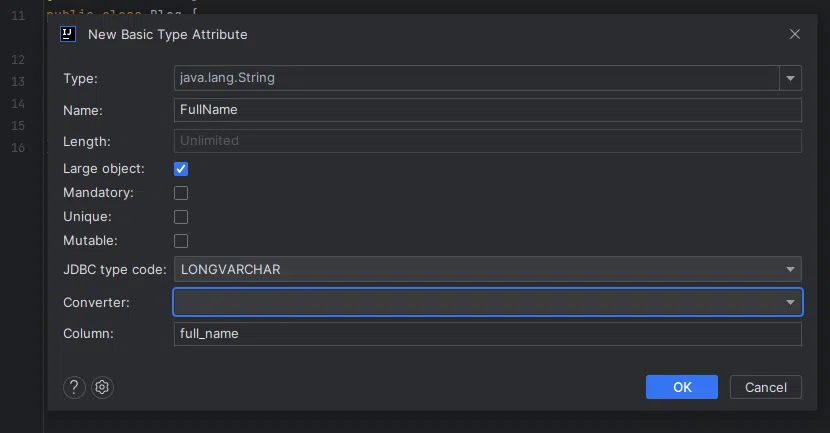This screenshot has height=433, width=830.
Task: Tick the Unique checkbox
Action: click(x=181, y=217)
